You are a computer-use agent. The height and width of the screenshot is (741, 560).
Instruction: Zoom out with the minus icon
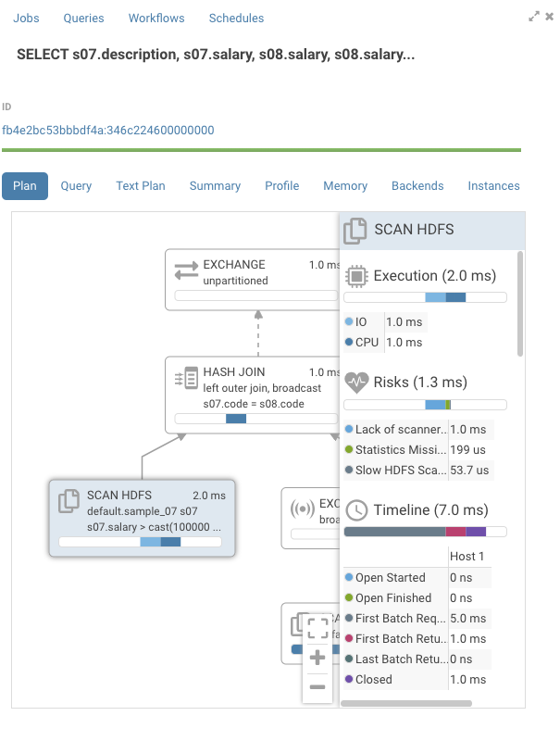point(317,686)
